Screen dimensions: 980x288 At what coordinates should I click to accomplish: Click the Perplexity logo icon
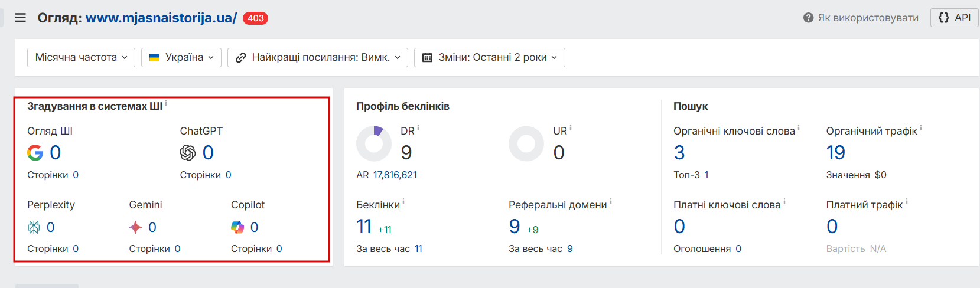[x=34, y=227]
